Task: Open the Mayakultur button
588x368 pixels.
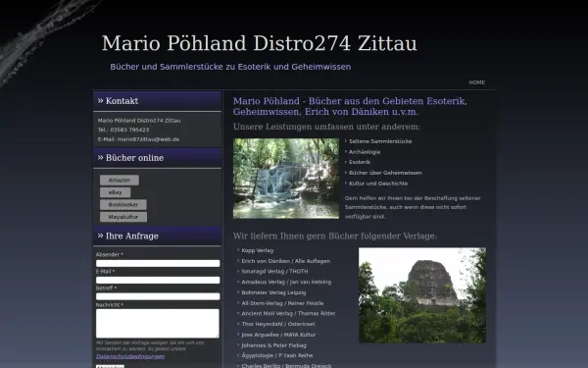Action: [123, 217]
